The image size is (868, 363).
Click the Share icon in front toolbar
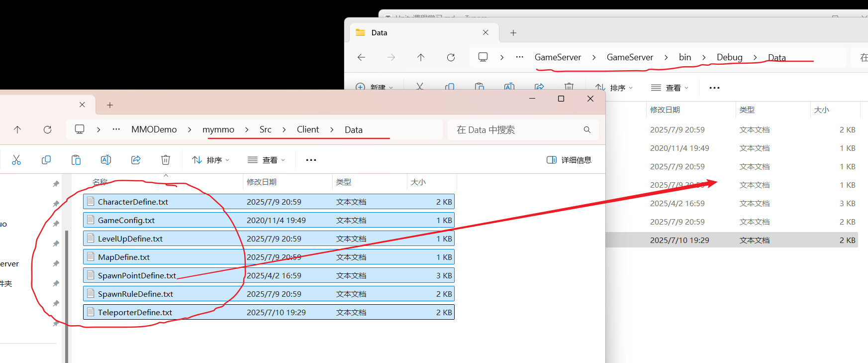click(x=136, y=160)
